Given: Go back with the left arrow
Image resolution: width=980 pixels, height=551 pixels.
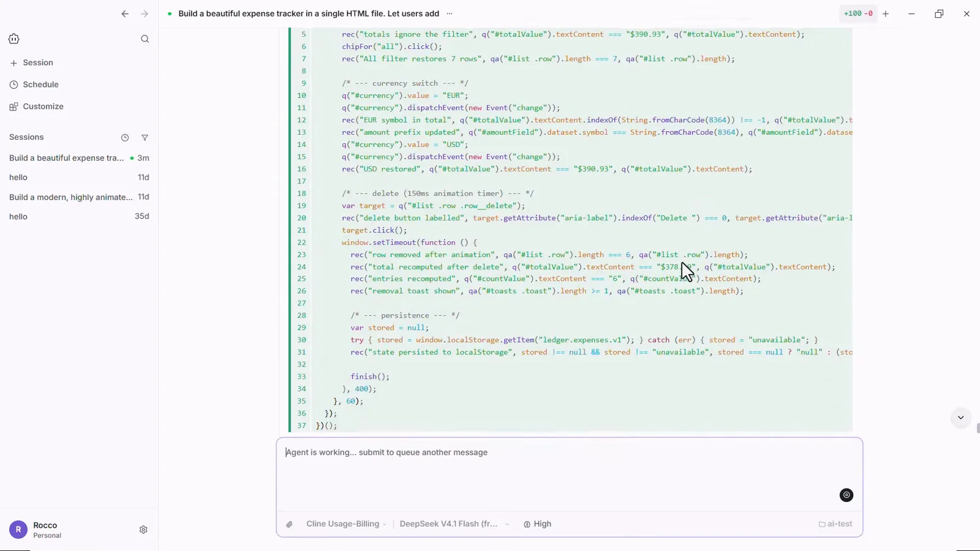Looking at the screenshot, I should (125, 13).
